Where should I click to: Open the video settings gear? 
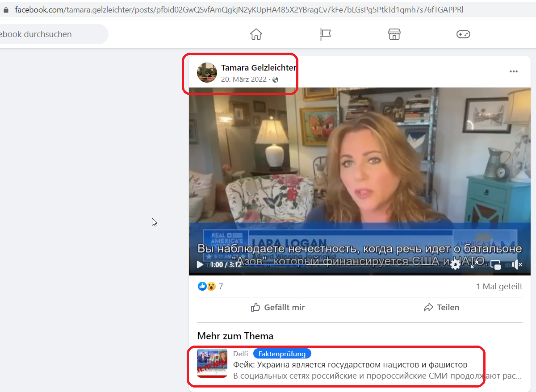(x=455, y=265)
